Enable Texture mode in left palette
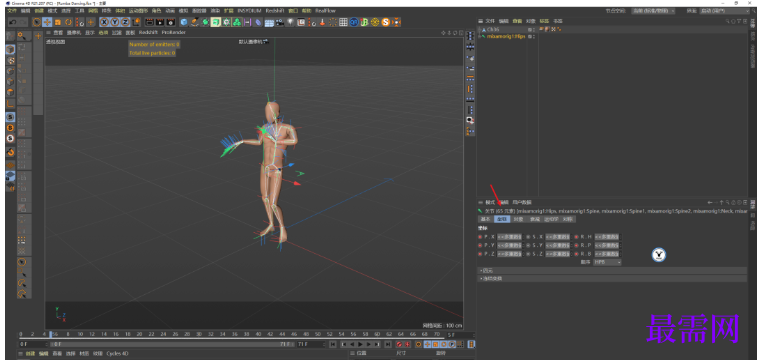 (10, 60)
